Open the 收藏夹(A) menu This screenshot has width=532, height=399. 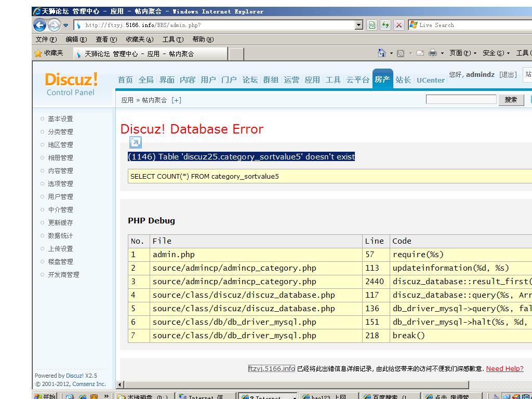click(x=140, y=39)
